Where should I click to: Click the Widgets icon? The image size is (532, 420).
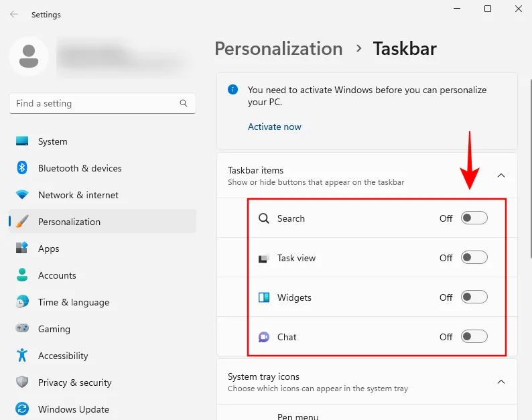pos(264,297)
